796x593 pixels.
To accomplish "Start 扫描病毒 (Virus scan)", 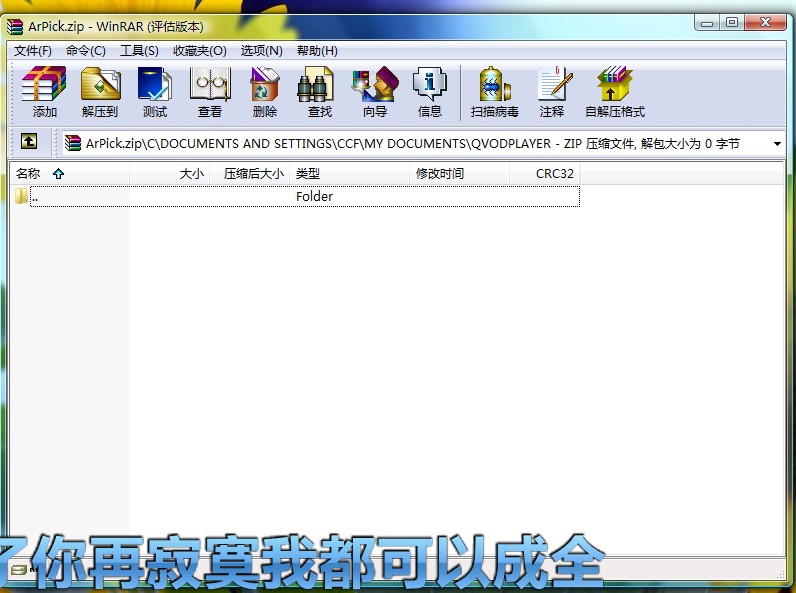I will (494, 92).
